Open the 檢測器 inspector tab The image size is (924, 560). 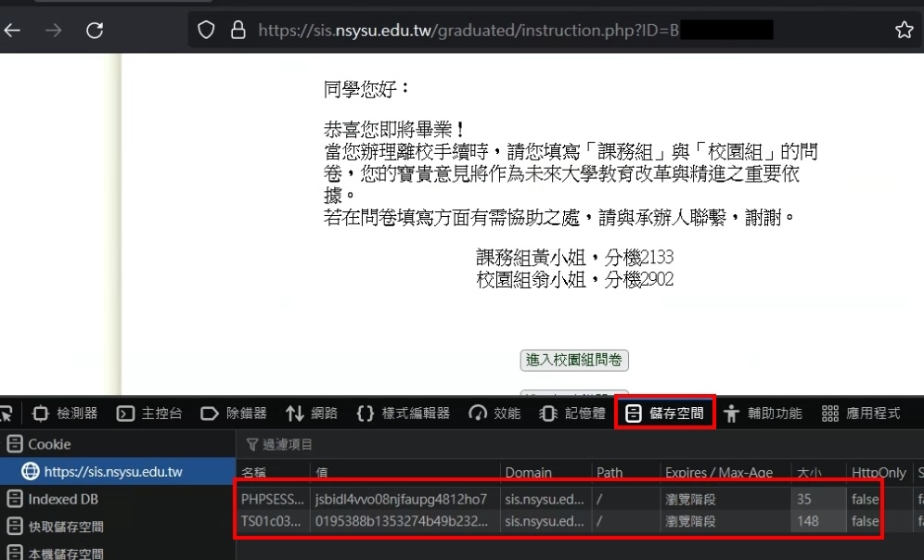pos(65,414)
